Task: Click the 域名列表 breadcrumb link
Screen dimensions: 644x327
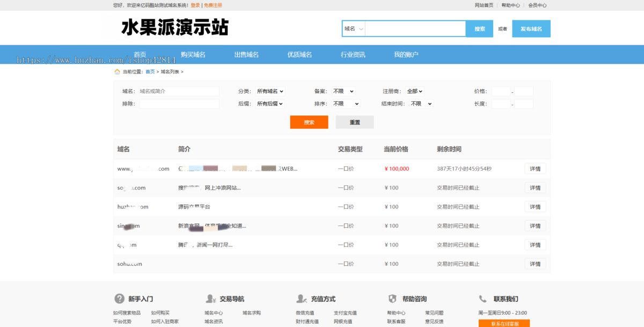Action: (x=170, y=71)
